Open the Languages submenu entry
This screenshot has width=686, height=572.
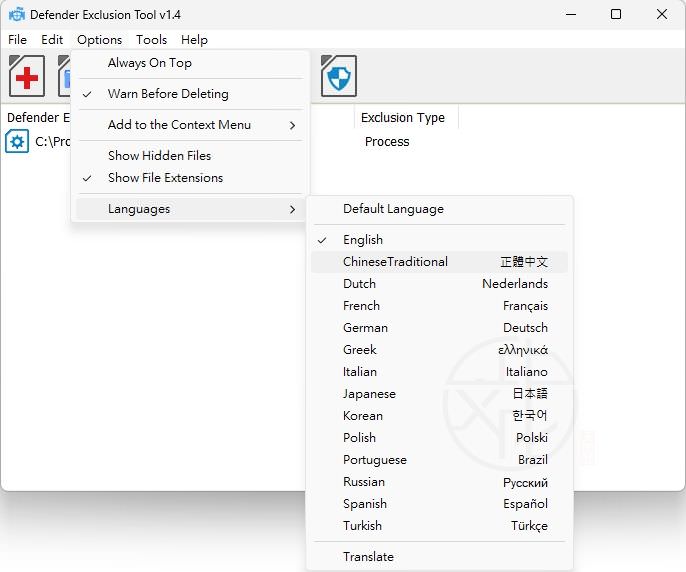point(190,209)
